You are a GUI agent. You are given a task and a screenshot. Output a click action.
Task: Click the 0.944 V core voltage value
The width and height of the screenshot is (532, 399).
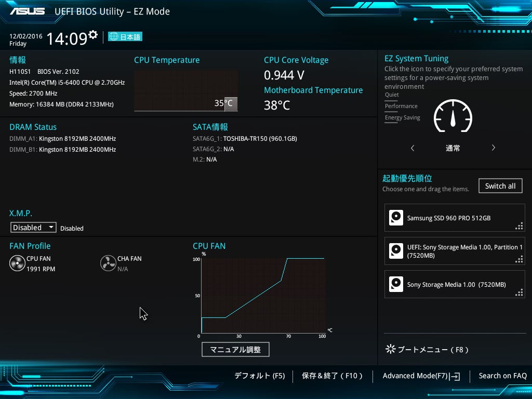284,75
